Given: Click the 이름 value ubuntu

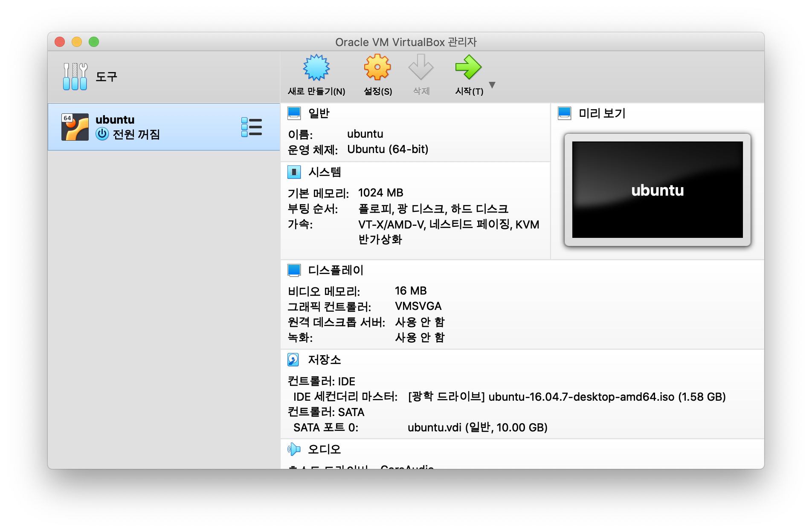Looking at the screenshot, I should [x=365, y=134].
